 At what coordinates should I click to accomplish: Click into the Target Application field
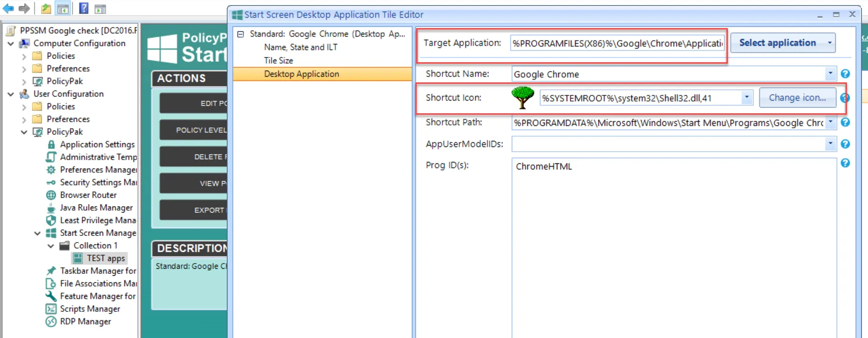click(x=617, y=44)
